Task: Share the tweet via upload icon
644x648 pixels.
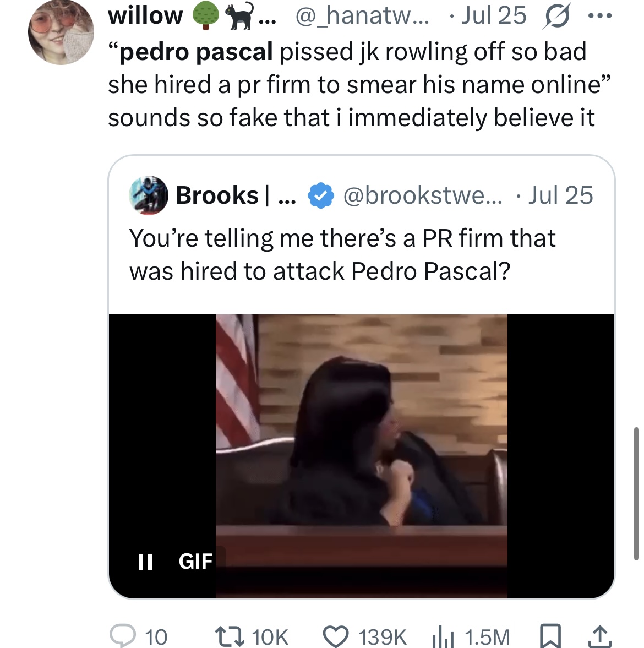Action: click(x=600, y=636)
